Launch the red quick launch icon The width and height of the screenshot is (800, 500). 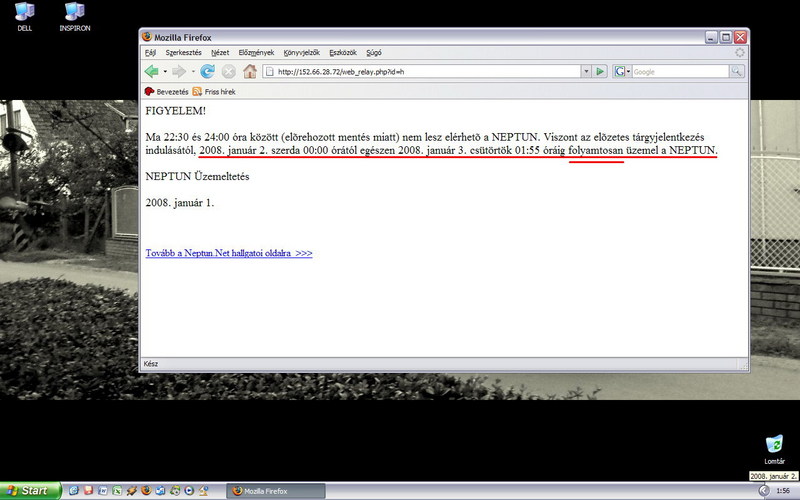[88, 490]
